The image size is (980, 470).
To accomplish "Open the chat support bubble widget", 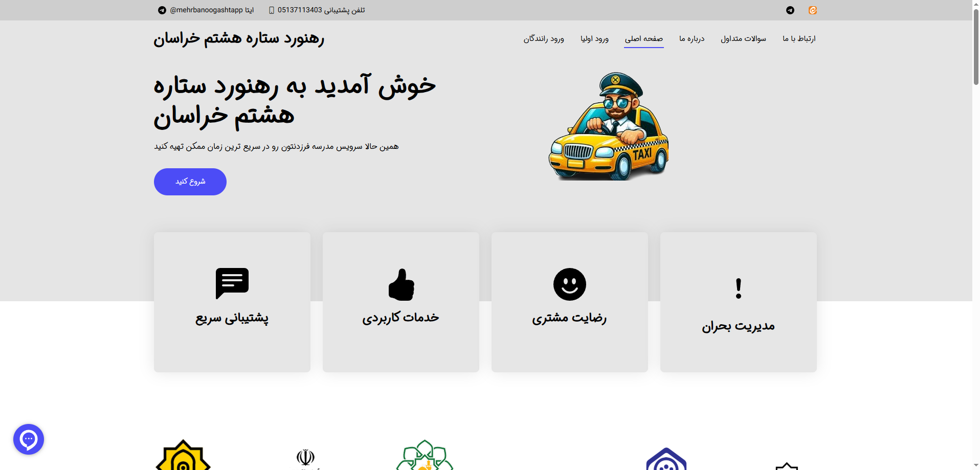I will (x=29, y=439).
